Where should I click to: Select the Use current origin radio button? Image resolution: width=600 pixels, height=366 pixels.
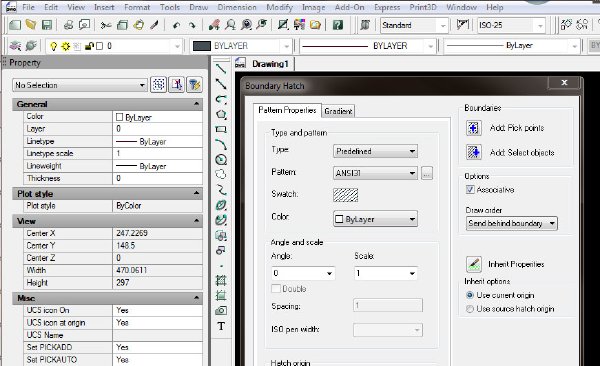pyautogui.click(x=470, y=295)
